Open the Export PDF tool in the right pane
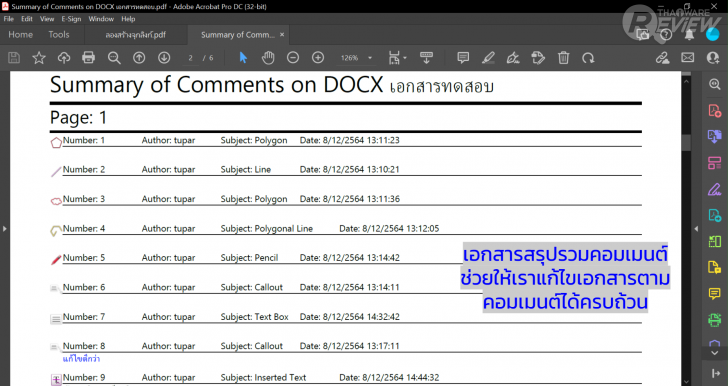Screen dimensions: 728x386 [x=715, y=137]
